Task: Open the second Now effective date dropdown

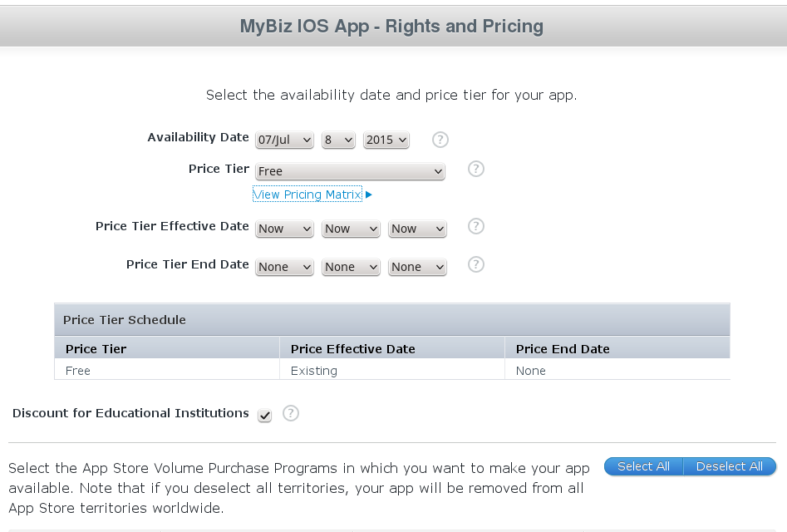Action: pos(350,228)
